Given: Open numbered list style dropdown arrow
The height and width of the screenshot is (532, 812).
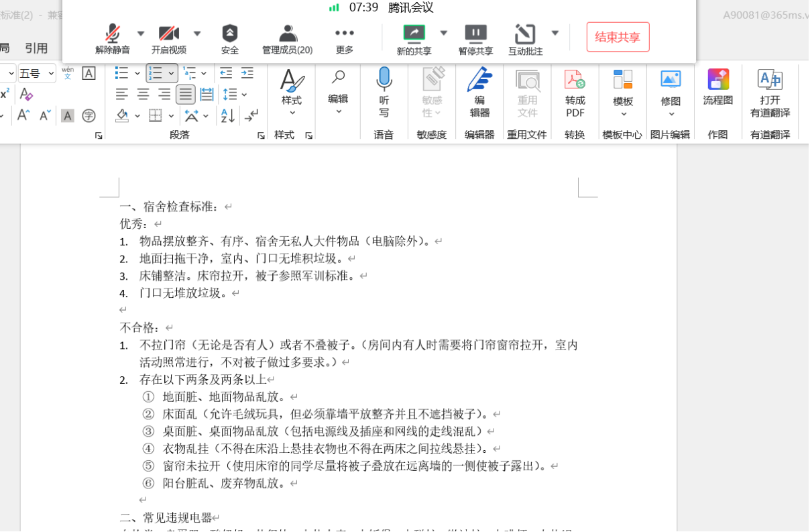Looking at the screenshot, I should click(x=172, y=73).
